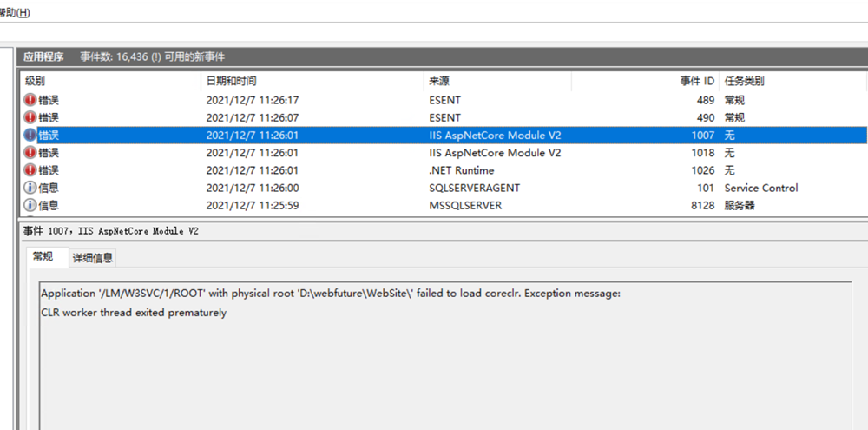Screen dimensions: 868x430
Task: Select the Service Control task category cell
Action: coord(760,188)
